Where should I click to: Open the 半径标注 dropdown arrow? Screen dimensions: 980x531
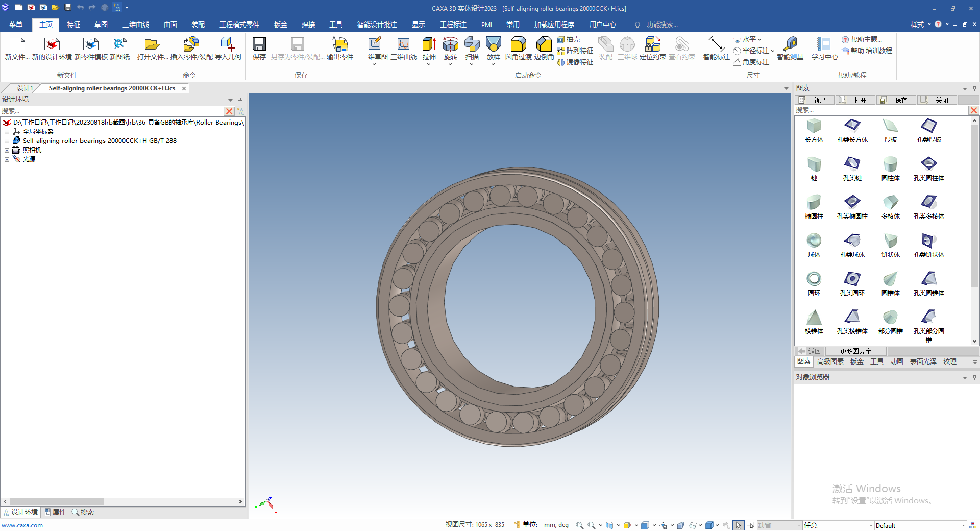pos(772,51)
